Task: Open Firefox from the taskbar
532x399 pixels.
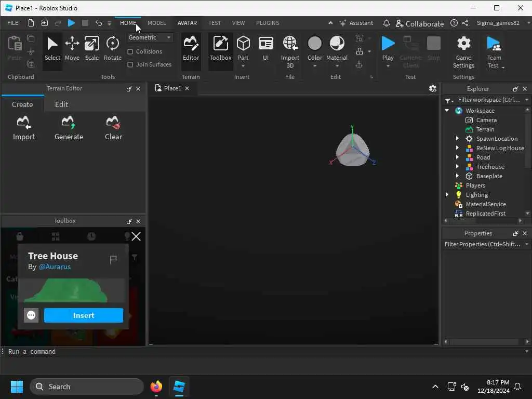Action: tap(156, 387)
